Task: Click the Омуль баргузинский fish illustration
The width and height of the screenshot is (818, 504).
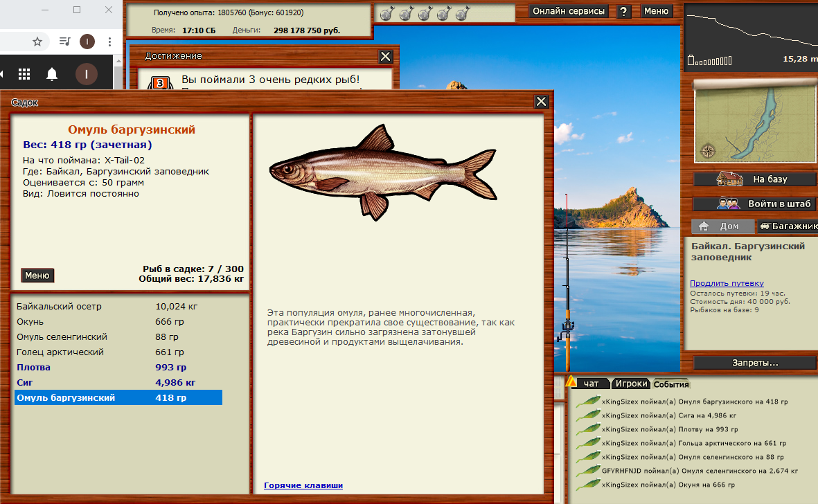Action: (x=383, y=172)
